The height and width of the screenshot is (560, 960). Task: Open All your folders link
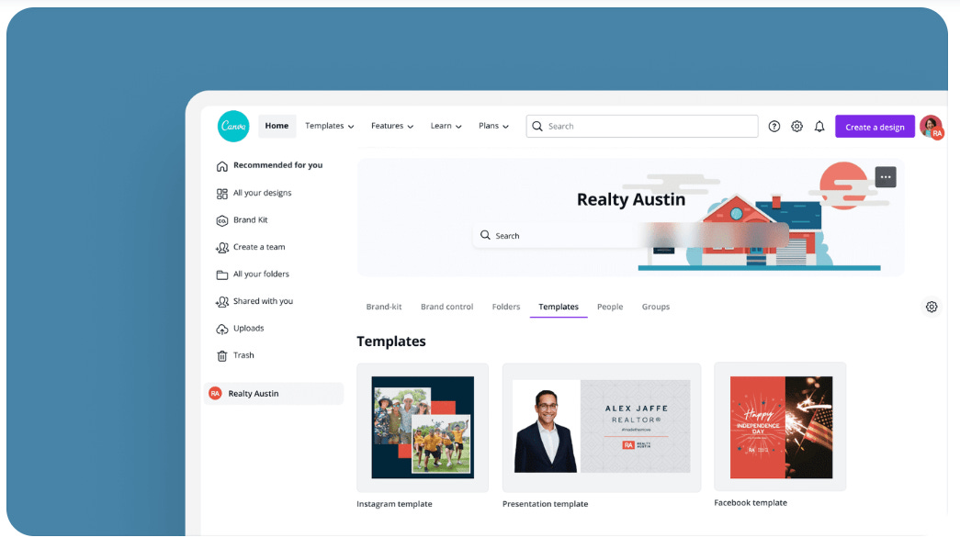tap(261, 274)
